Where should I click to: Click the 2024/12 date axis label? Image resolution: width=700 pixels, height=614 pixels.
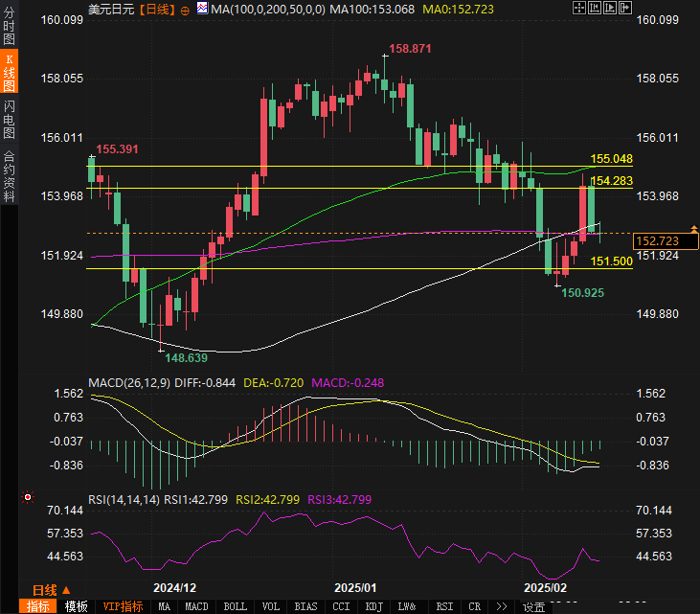tap(174, 587)
